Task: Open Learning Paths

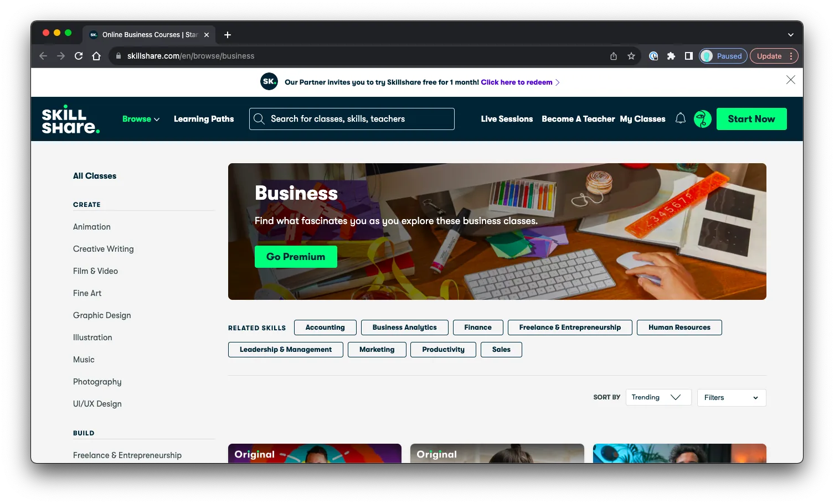Action: 204,119
